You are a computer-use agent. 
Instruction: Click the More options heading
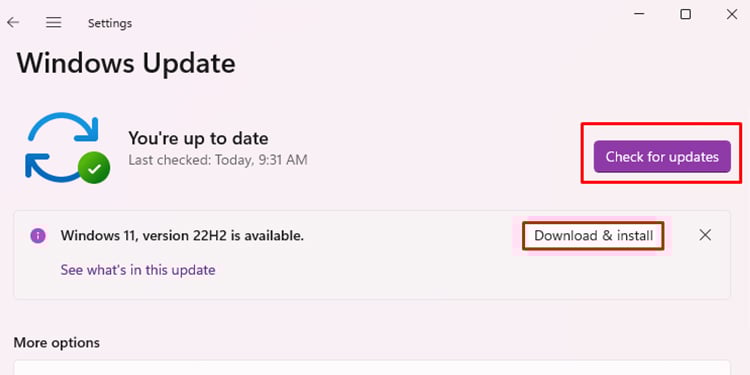[x=56, y=342]
